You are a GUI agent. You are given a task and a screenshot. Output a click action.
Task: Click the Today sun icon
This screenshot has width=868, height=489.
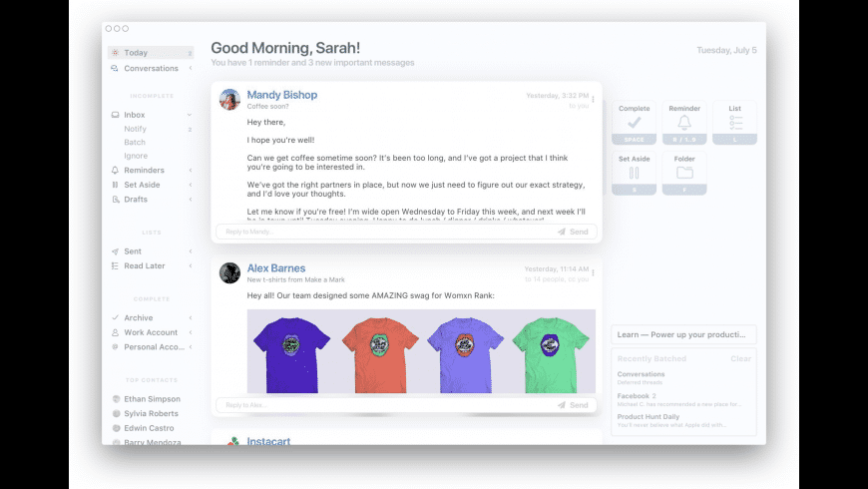115,53
